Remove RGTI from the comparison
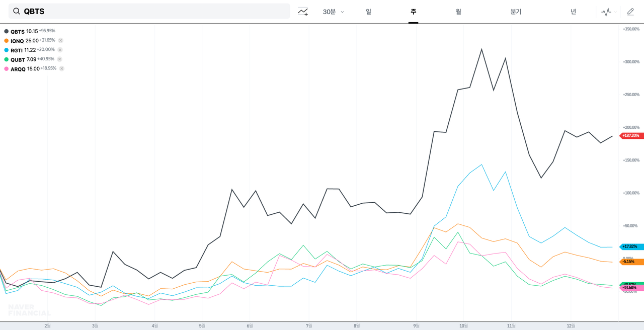The image size is (644, 330). (x=60, y=50)
